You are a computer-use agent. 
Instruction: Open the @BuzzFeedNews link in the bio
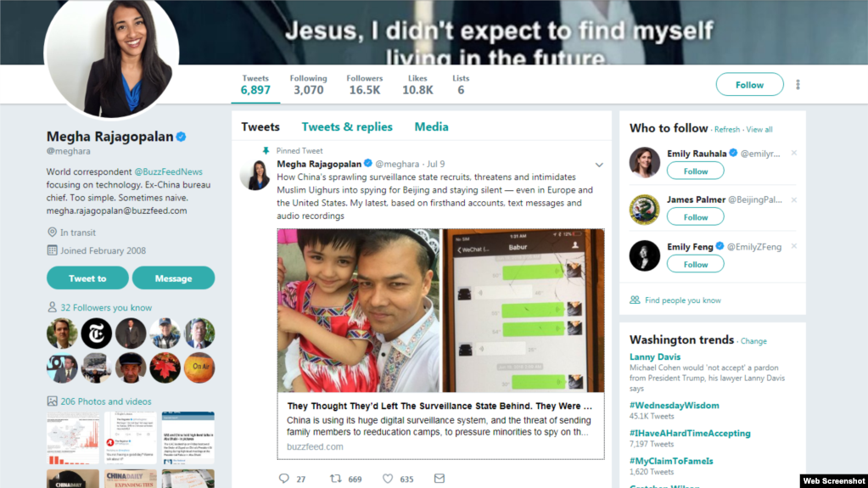click(x=168, y=171)
